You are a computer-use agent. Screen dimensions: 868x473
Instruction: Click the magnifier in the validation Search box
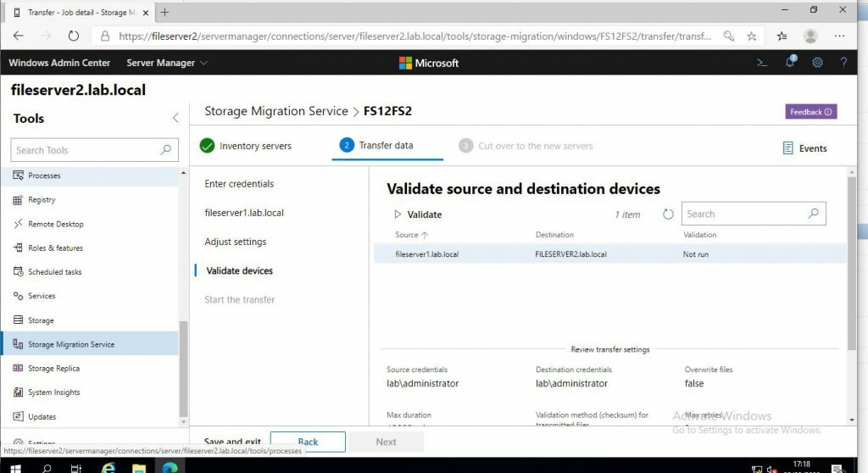[813, 214]
